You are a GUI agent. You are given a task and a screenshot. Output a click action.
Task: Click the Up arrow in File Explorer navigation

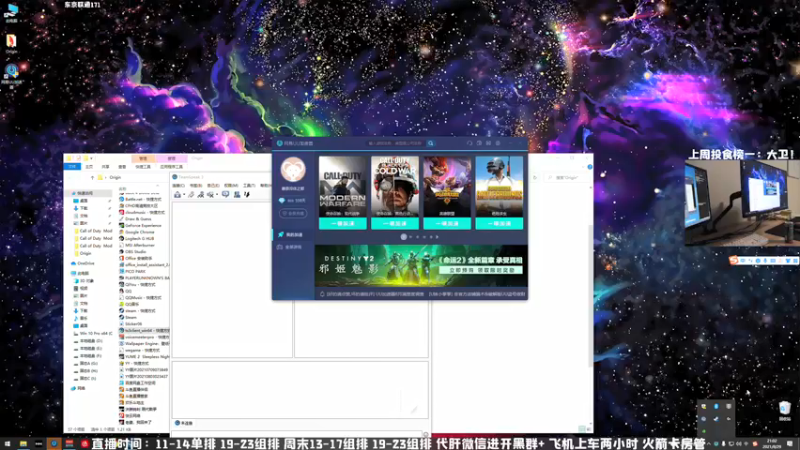click(x=92, y=178)
